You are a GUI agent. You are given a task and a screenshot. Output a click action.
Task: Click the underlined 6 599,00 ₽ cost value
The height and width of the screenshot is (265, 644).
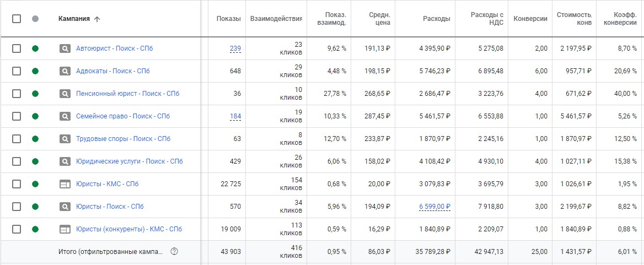pyautogui.click(x=434, y=207)
